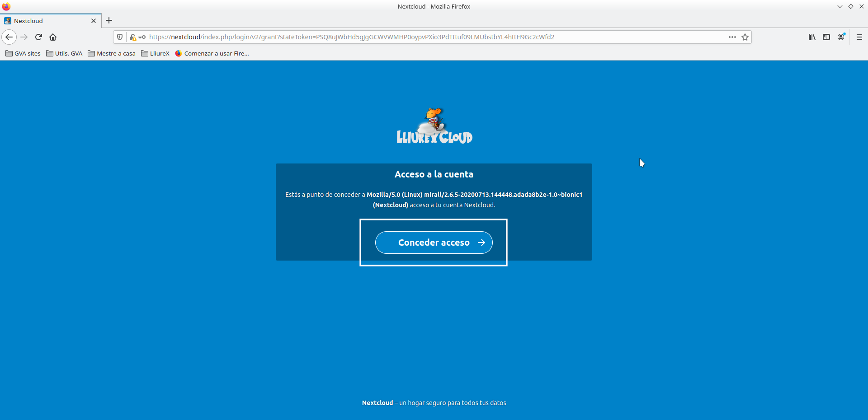Select the Nextcloud browser tab

point(45,21)
